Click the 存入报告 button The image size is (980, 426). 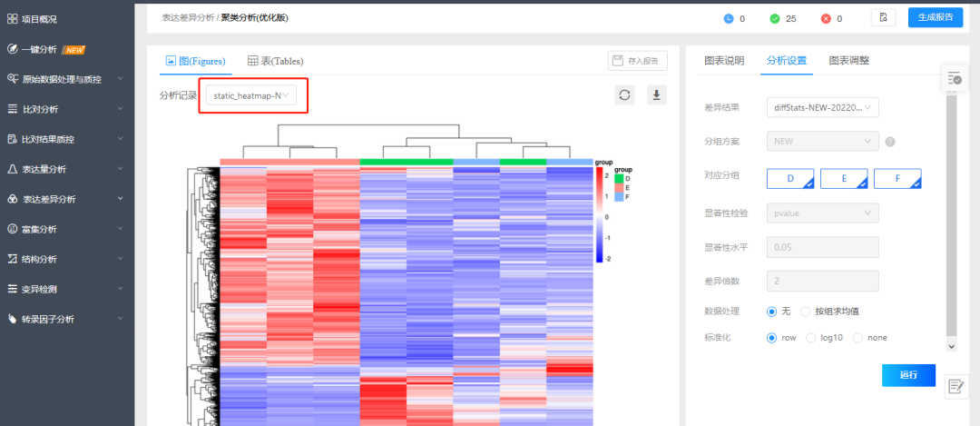(638, 61)
